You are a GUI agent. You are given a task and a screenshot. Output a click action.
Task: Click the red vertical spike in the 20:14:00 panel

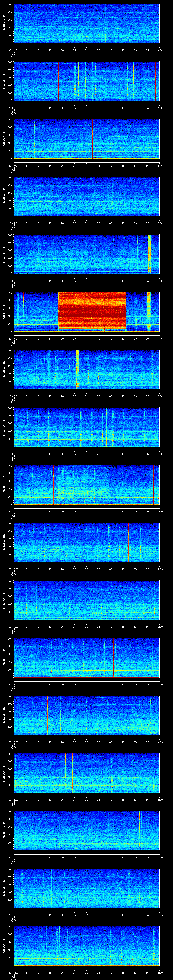tap(72, 773)
